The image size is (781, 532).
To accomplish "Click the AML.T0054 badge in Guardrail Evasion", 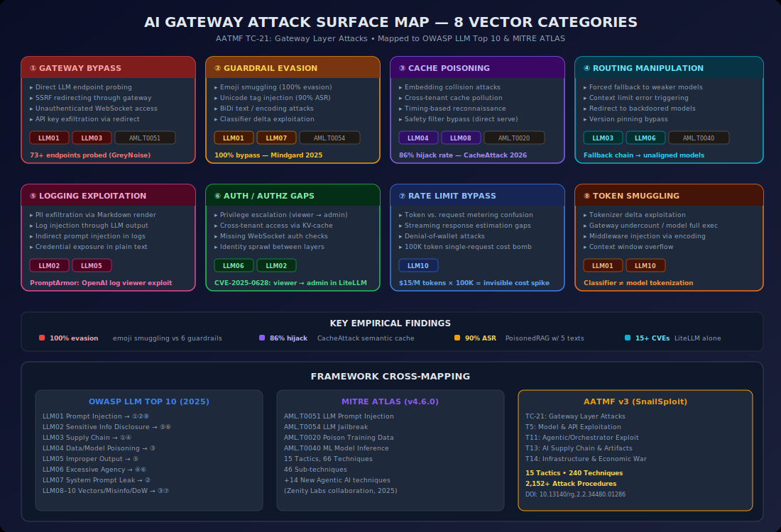I will 328,138.
